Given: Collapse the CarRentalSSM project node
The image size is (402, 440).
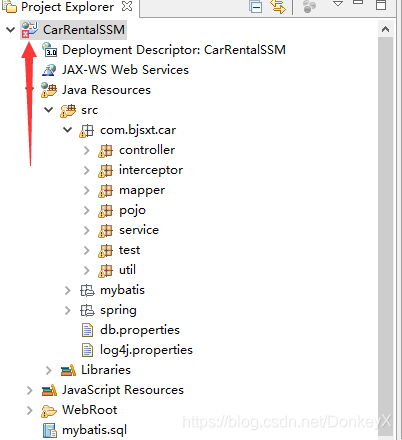Looking at the screenshot, I should [11, 30].
